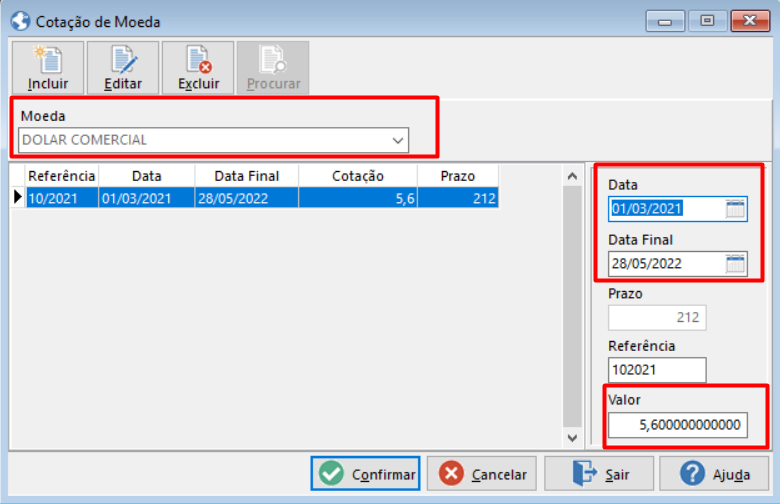Click into the Valor field
The image size is (780, 504).
678,425
